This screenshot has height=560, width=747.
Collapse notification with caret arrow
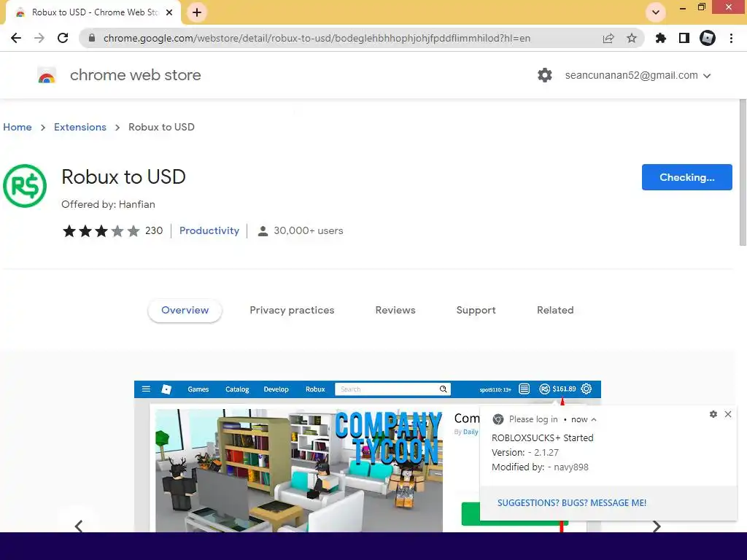coord(594,419)
